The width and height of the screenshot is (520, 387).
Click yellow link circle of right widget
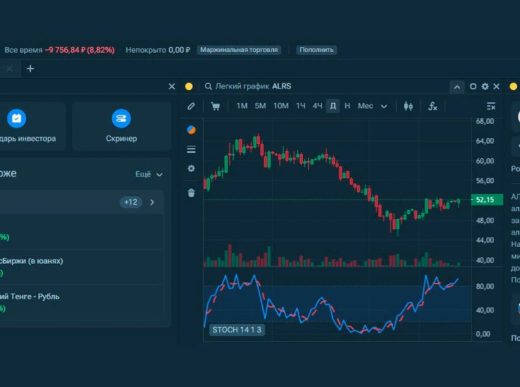point(513,87)
